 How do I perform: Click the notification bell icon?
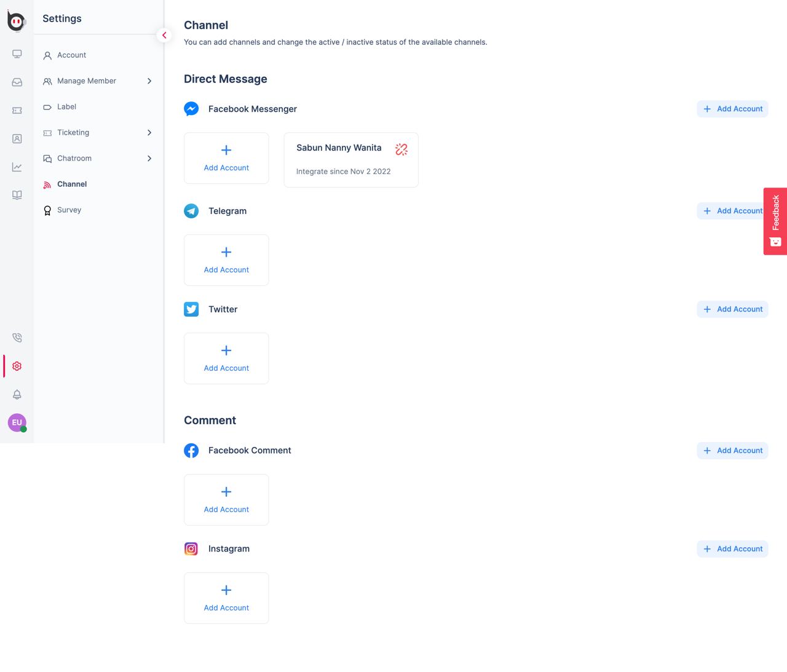coord(17,394)
